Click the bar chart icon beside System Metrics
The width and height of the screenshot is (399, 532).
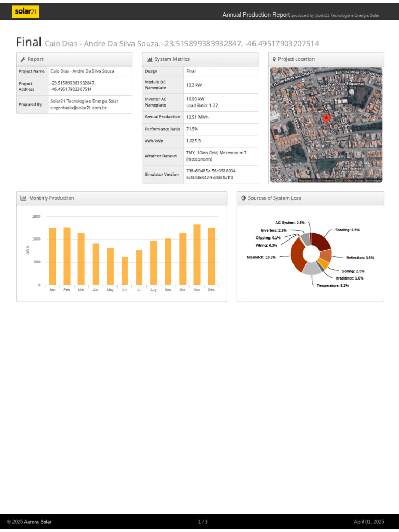tap(149, 59)
